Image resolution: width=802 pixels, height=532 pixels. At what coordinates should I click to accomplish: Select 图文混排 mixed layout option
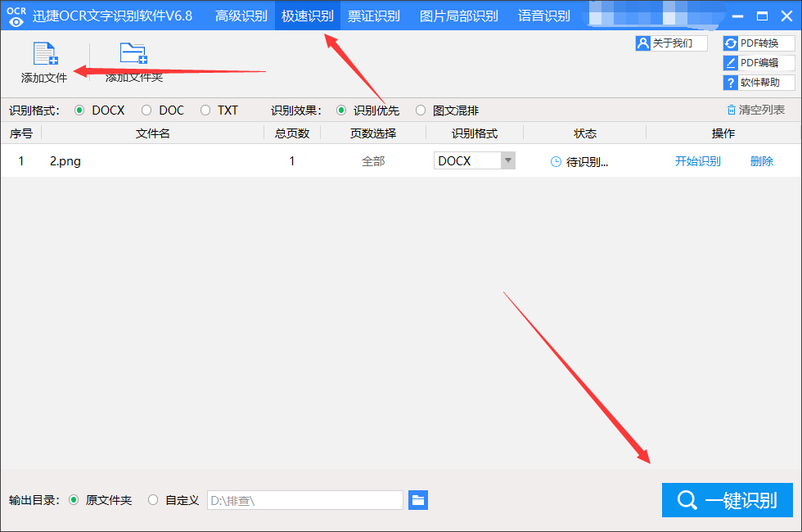click(x=421, y=110)
